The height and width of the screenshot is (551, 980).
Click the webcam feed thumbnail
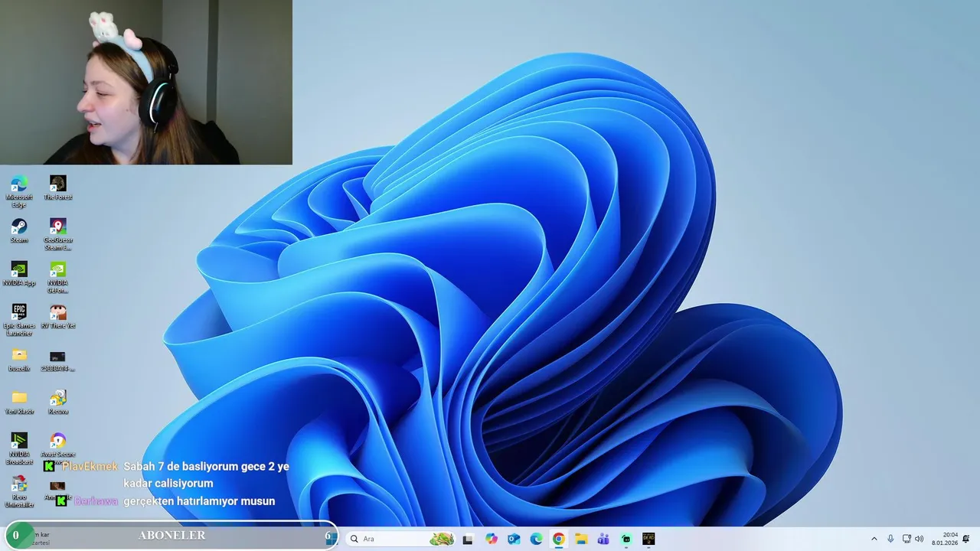pos(145,82)
